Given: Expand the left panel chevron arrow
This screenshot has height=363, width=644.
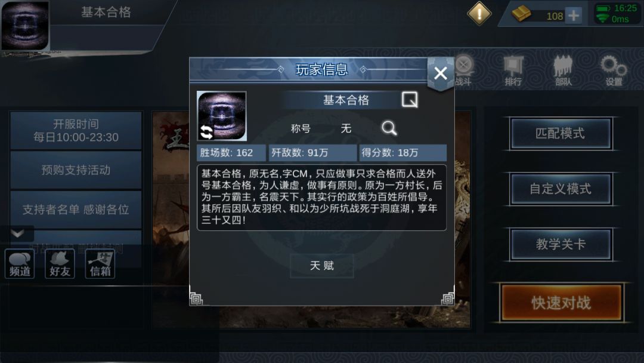Looking at the screenshot, I should point(17,233).
